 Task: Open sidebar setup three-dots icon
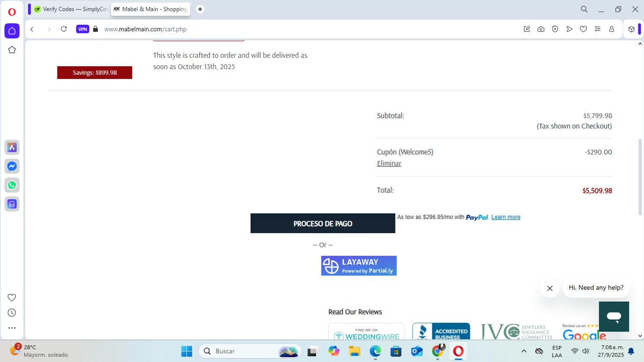(12, 328)
